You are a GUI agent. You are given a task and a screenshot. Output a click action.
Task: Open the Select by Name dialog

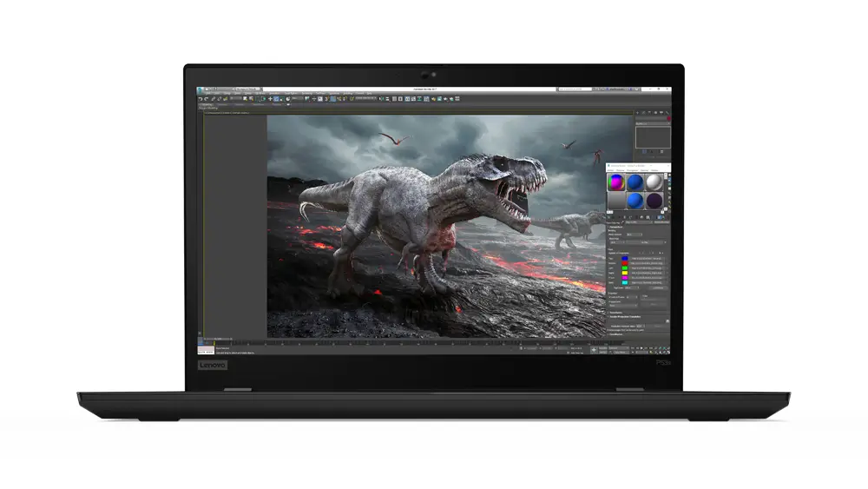coord(252,98)
